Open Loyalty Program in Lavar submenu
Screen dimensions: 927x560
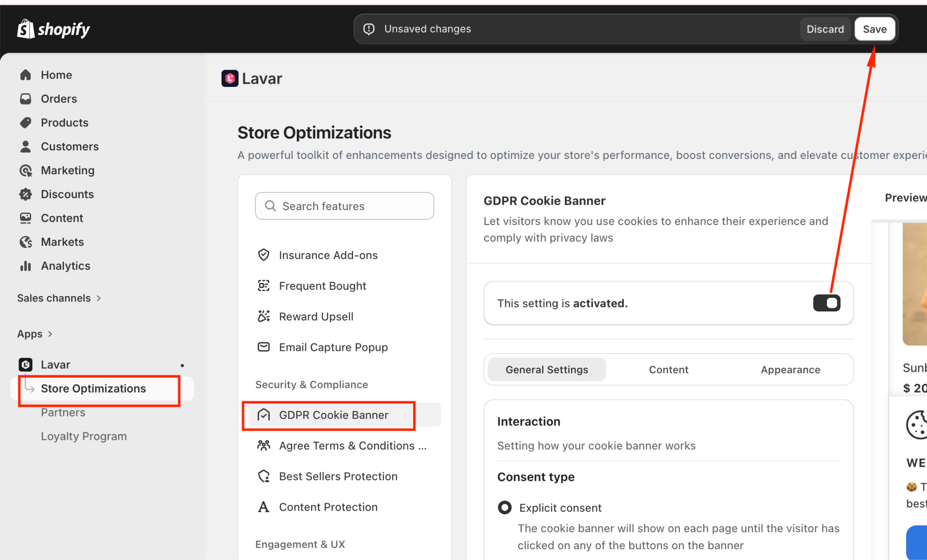[84, 436]
